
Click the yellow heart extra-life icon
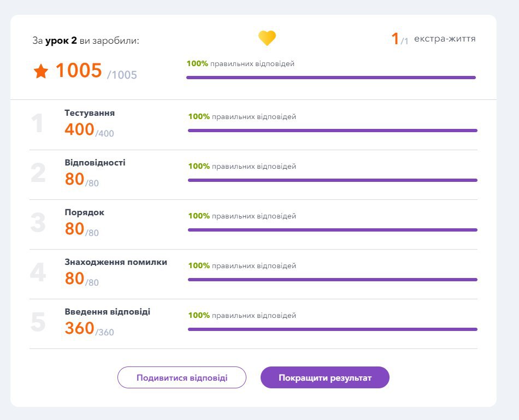coord(267,38)
